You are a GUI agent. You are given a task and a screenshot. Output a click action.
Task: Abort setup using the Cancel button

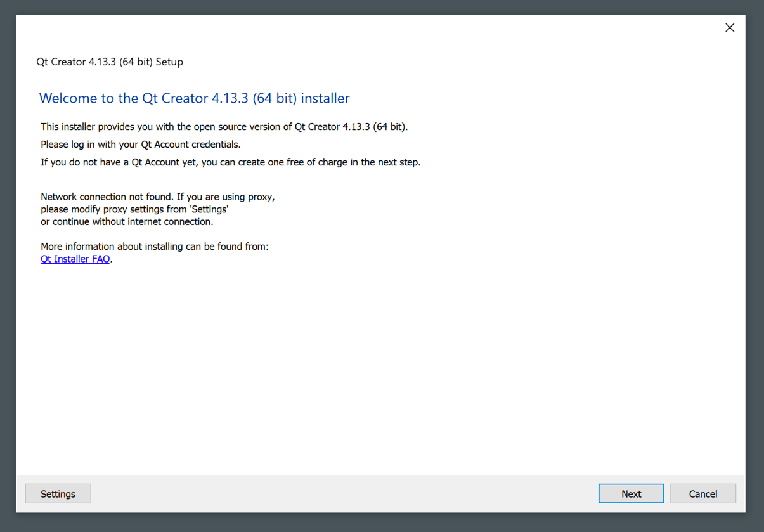702,493
